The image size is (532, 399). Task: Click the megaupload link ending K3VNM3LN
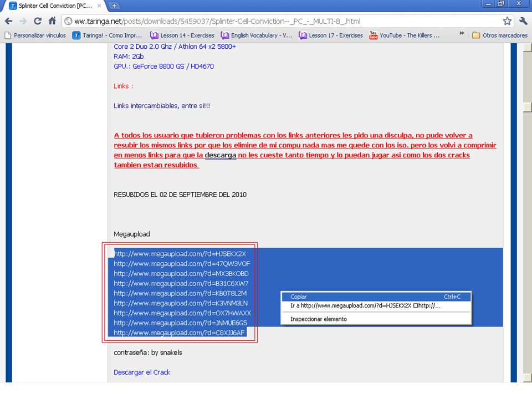[181, 303]
